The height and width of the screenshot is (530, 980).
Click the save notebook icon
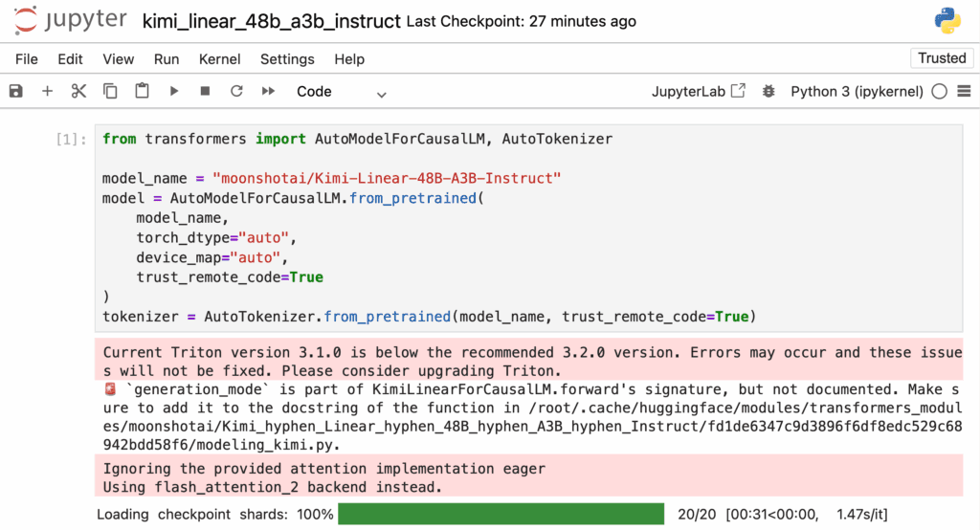(15, 92)
